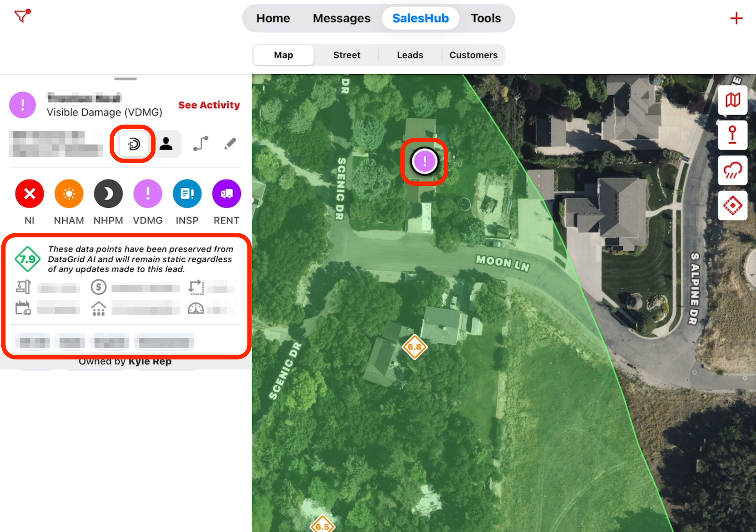Open the Customers tab
756x532 pixels.
(473, 55)
